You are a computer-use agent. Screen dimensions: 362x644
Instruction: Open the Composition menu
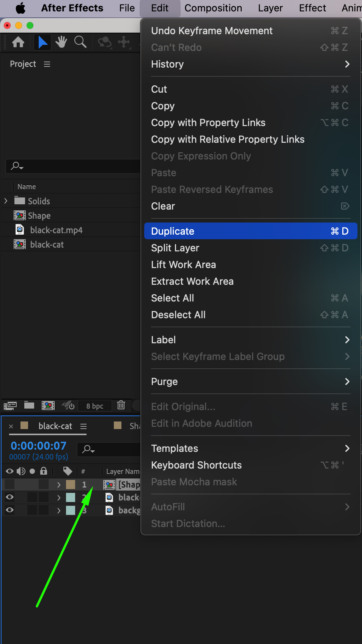pos(213,8)
